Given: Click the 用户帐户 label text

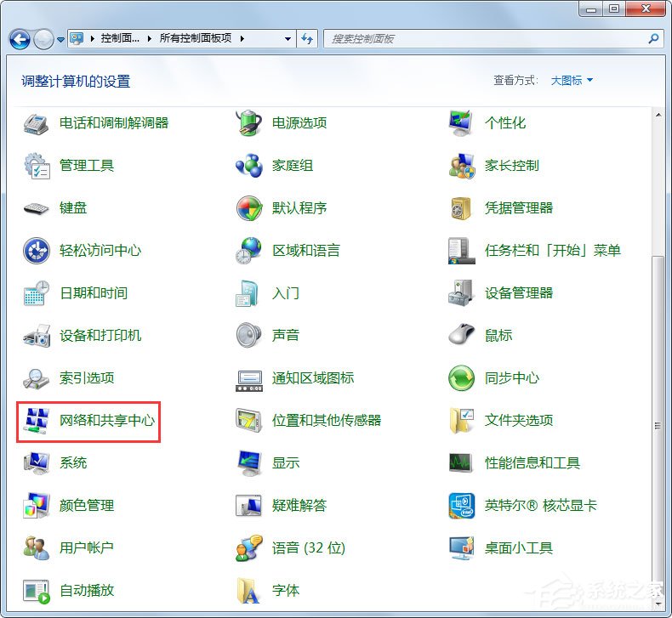Looking at the screenshot, I should pyautogui.click(x=86, y=547).
